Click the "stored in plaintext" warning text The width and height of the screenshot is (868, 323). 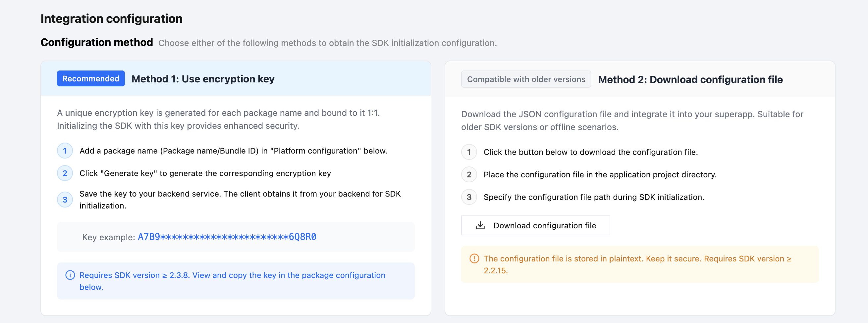tap(637, 264)
